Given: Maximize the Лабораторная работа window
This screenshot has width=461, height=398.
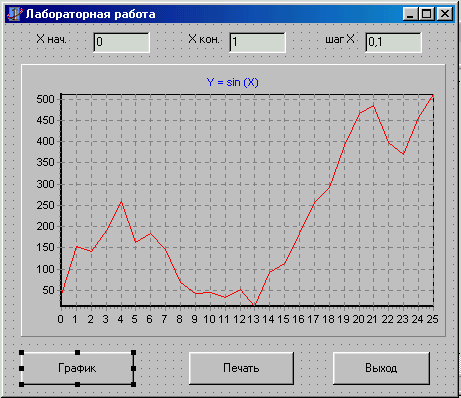Looking at the screenshot, I should pos(427,14).
